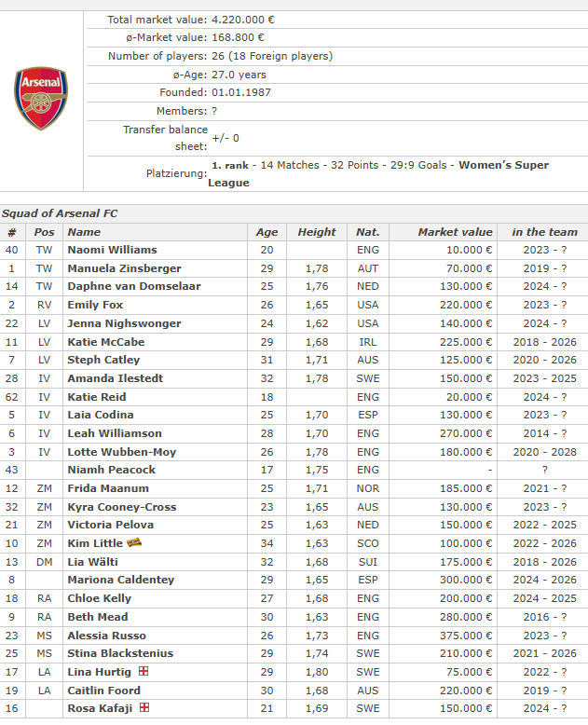Click the Name column header

coord(84,232)
